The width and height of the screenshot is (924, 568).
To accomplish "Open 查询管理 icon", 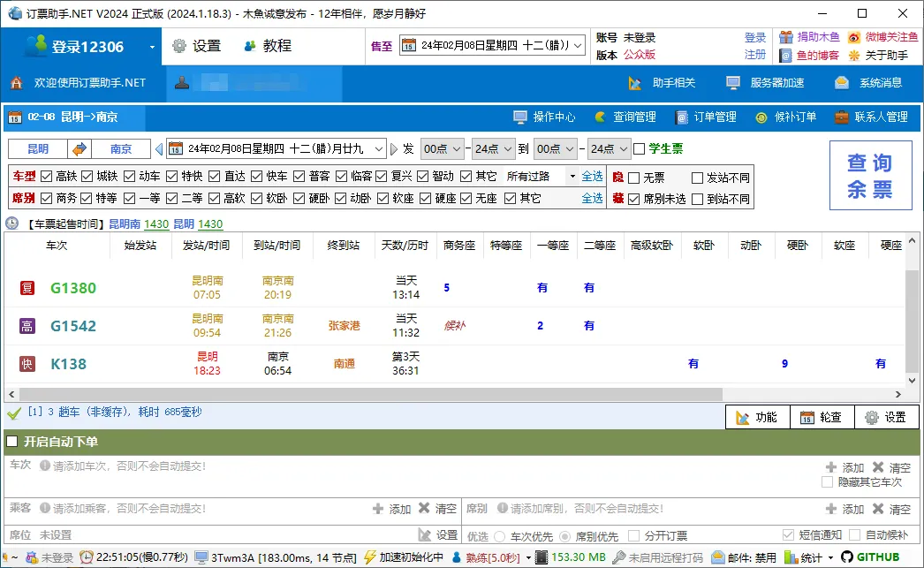I will coord(600,117).
